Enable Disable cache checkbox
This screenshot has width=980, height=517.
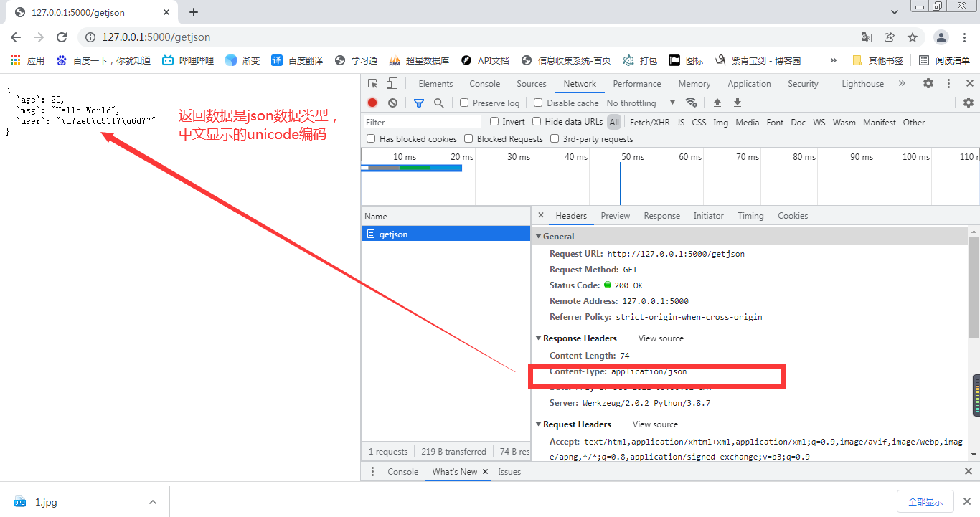[538, 103]
